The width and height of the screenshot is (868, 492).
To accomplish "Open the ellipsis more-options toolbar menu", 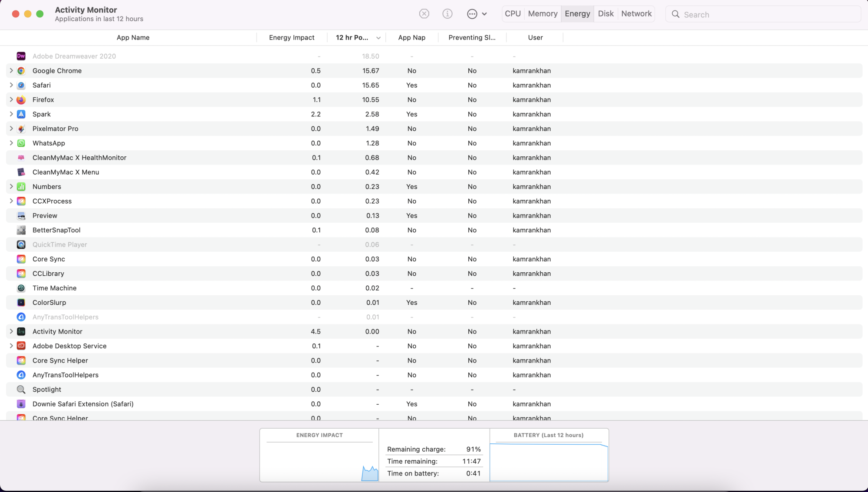I will click(476, 14).
